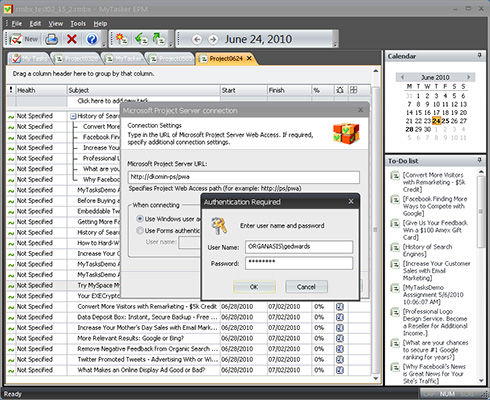Click into the Password field
Viewport: 490px width, 400px height.
tap(299, 263)
